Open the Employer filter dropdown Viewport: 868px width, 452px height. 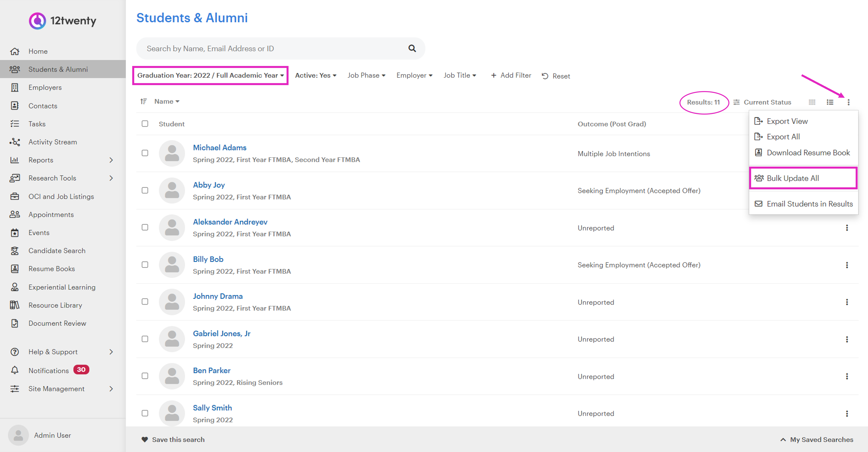(x=414, y=75)
